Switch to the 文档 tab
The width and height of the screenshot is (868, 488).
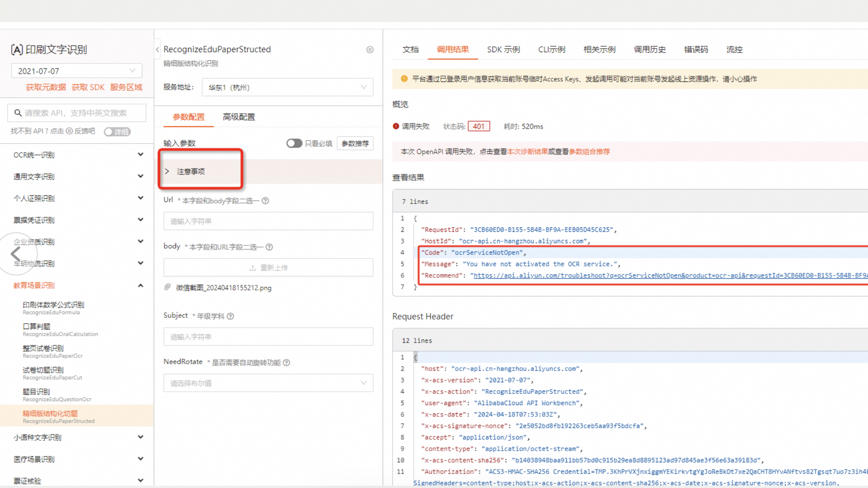[x=410, y=50]
